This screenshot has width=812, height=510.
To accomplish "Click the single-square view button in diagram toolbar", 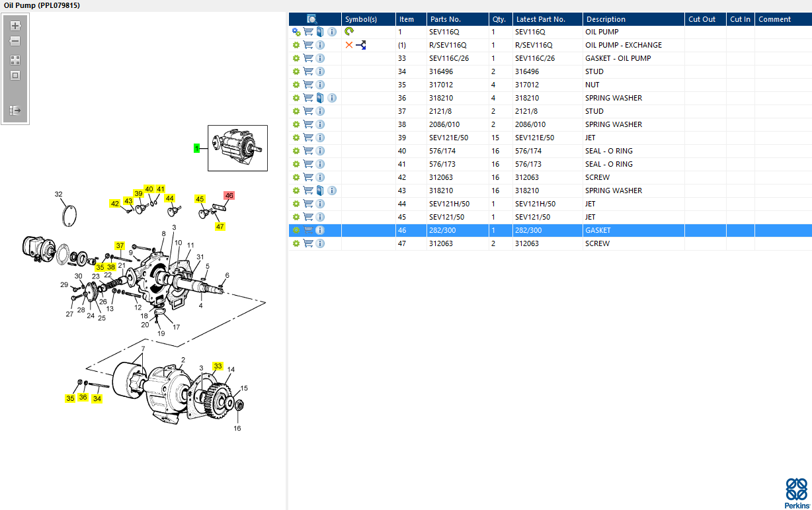I will (x=15, y=75).
